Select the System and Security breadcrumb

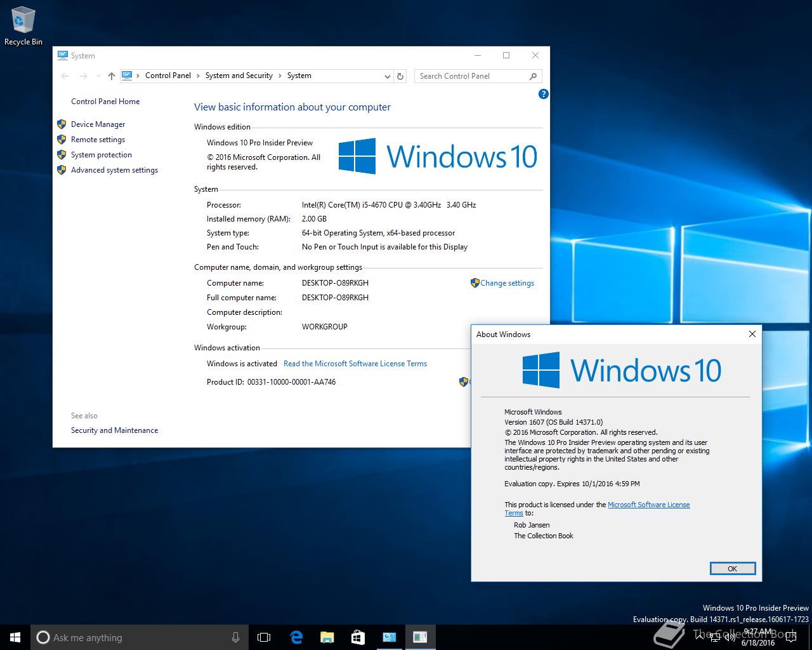click(239, 76)
